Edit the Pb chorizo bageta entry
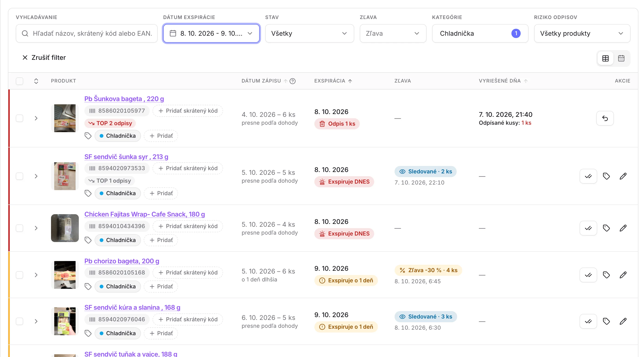The image size is (644, 357). (623, 275)
